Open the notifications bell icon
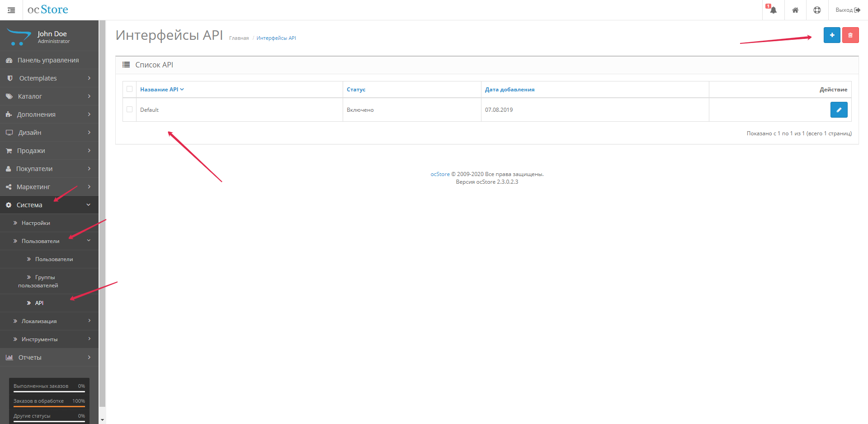The width and height of the screenshot is (868, 424). click(773, 10)
